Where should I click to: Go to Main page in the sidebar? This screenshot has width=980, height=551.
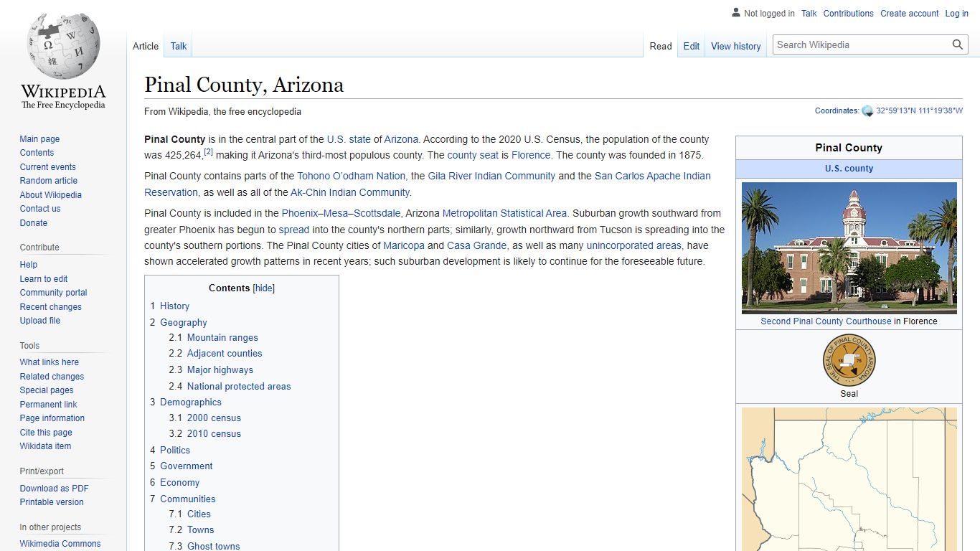[x=39, y=139]
